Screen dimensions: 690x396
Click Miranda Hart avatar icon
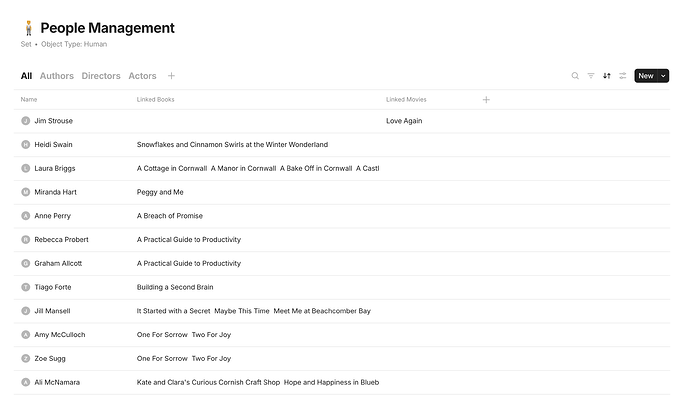click(26, 192)
